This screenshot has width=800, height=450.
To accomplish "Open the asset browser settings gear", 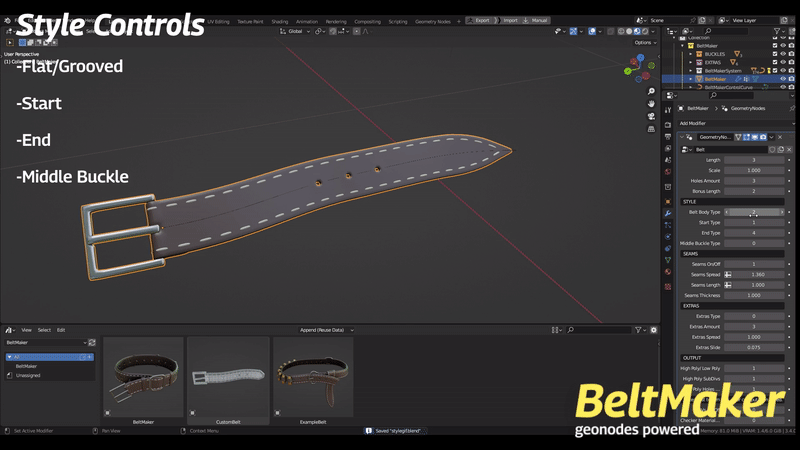I will pos(654,330).
